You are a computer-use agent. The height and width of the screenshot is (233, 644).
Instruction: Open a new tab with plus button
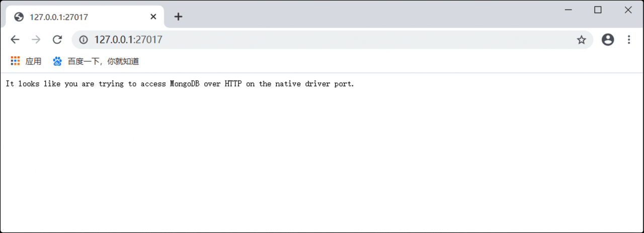tap(178, 17)
